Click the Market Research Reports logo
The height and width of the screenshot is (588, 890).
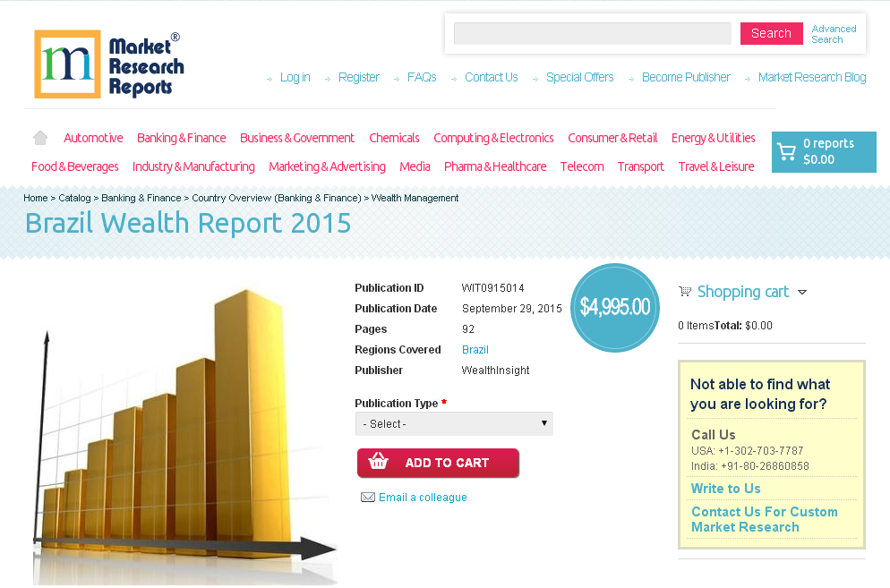[109, 64]
